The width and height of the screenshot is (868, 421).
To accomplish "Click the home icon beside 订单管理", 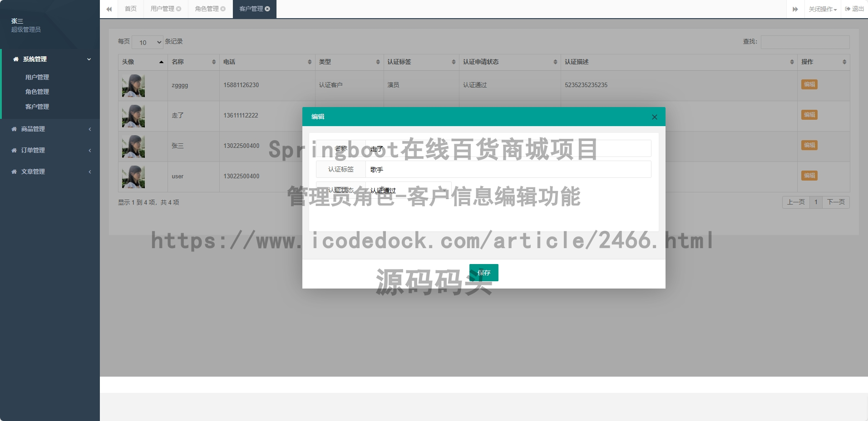I will (x=14, y=150).
